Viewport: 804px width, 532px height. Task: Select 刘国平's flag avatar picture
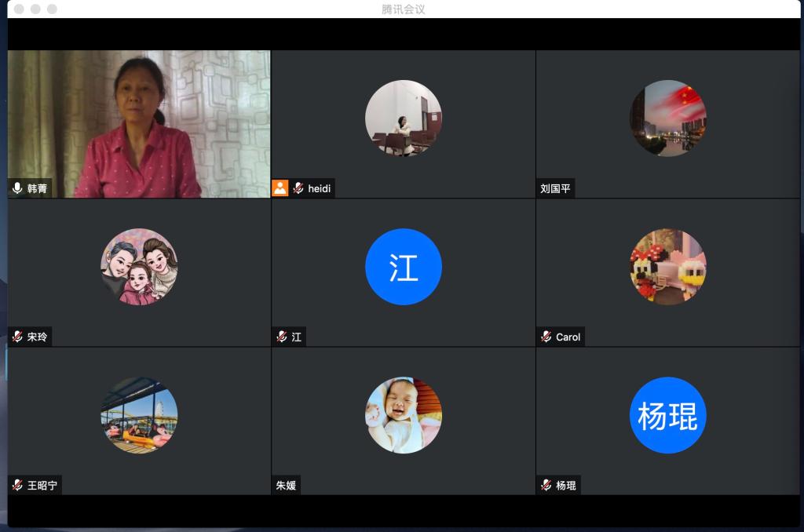pyautogui.click(x=668, y=118)
